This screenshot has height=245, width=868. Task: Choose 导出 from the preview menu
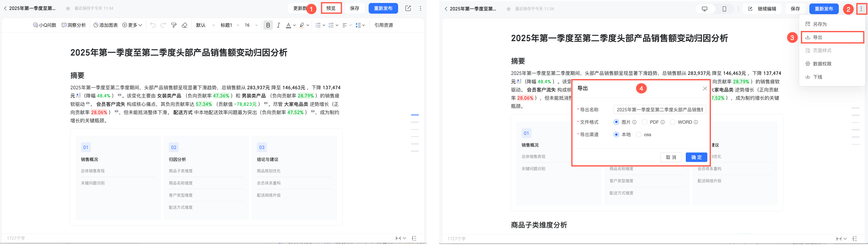coord(832,37)
